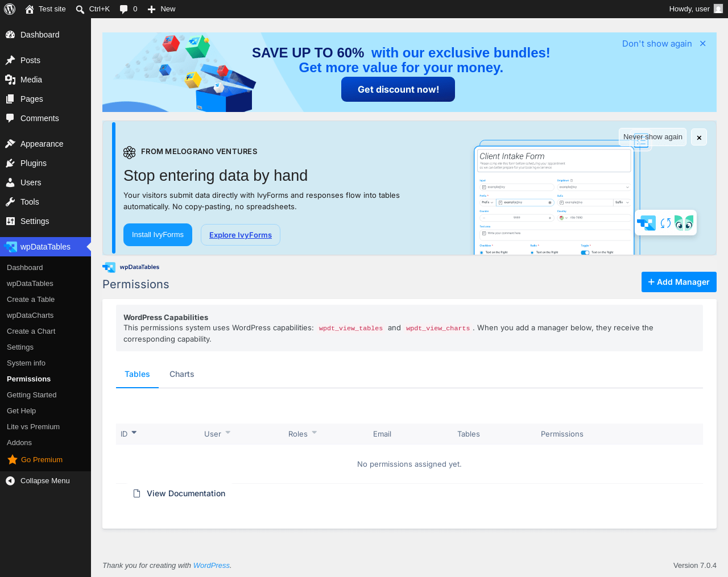Click the Users person icon
The width and height of the screenshot is (728, 577).
click(x=10, y=182)
